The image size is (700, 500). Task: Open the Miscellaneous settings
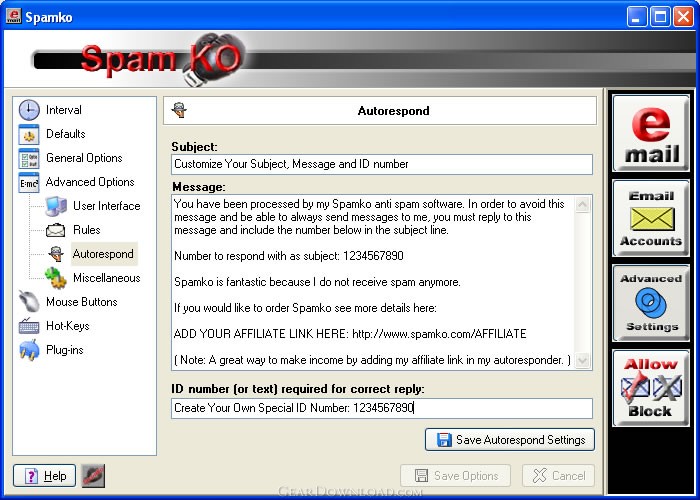[x=107, y=278]
